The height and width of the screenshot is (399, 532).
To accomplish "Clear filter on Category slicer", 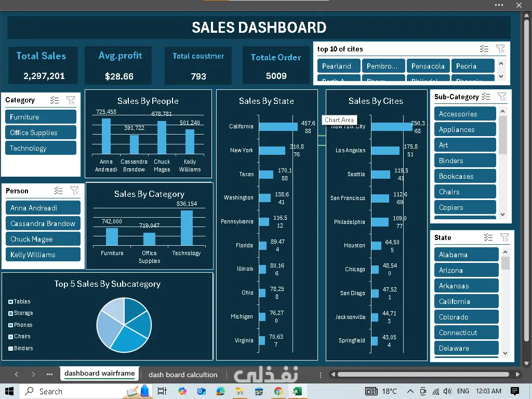I will click(71, 100).
